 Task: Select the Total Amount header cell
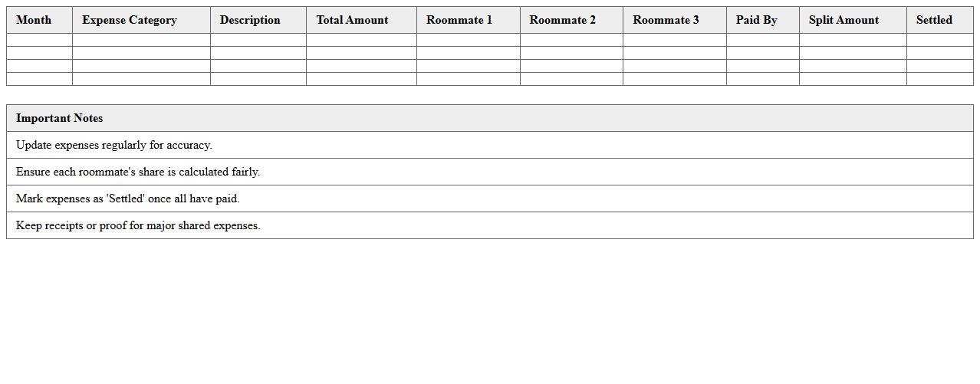pyautogui.click(x=352, y=20)
